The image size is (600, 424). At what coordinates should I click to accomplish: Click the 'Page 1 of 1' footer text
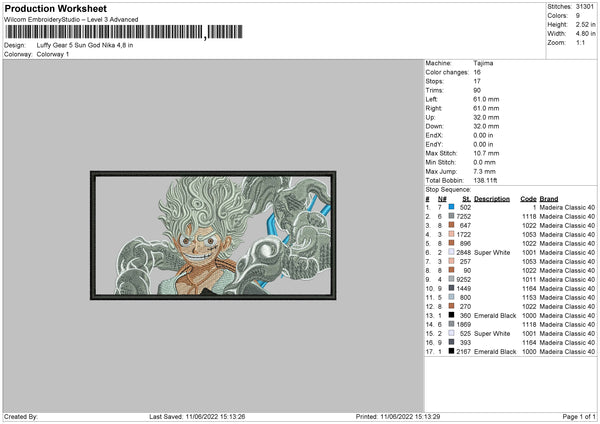click(579, 416)
